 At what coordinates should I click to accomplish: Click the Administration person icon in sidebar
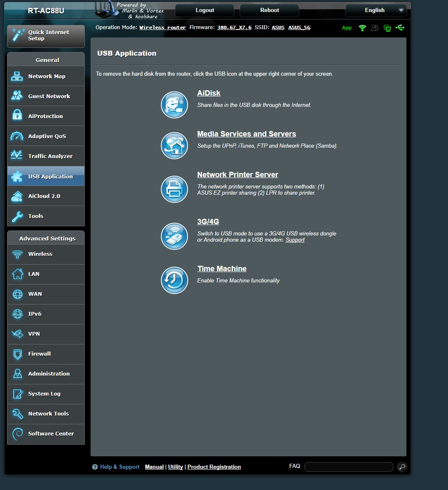pos(17,374)
